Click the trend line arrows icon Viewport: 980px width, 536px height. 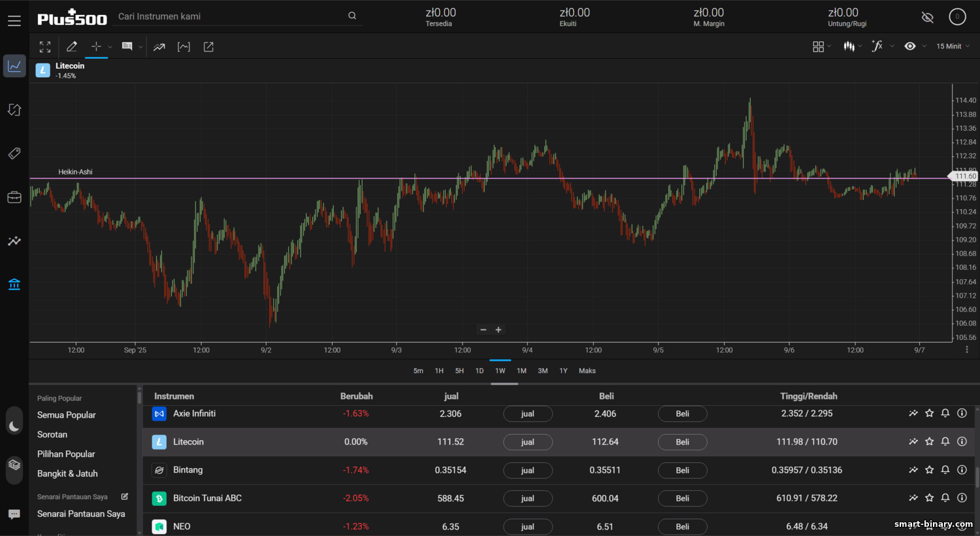[x=159, y=47]
